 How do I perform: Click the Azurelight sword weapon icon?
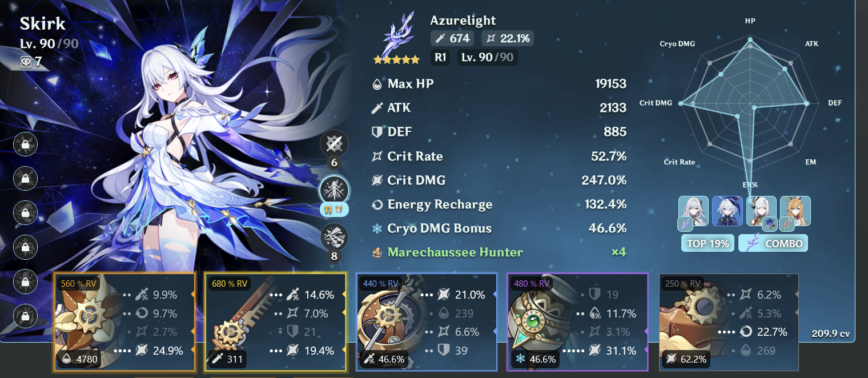tap(399, 35)
